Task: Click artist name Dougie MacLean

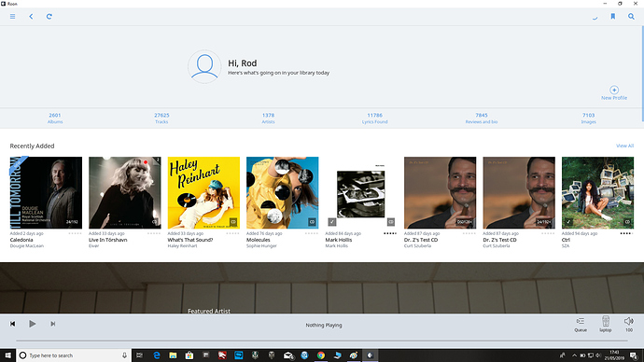Action: (x=27, y=246)
